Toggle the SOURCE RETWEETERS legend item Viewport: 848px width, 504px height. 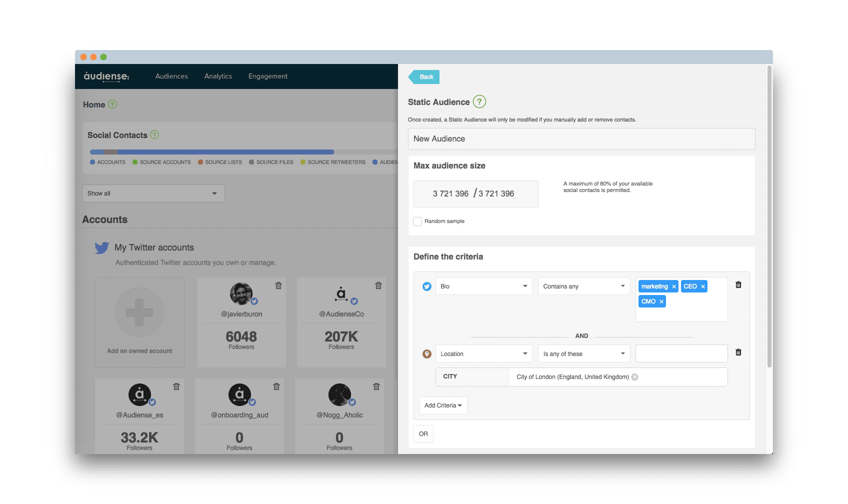coord(333,162)
